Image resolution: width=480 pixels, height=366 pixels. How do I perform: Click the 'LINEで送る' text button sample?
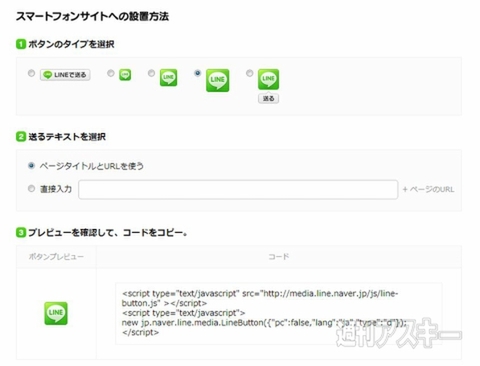65,75
